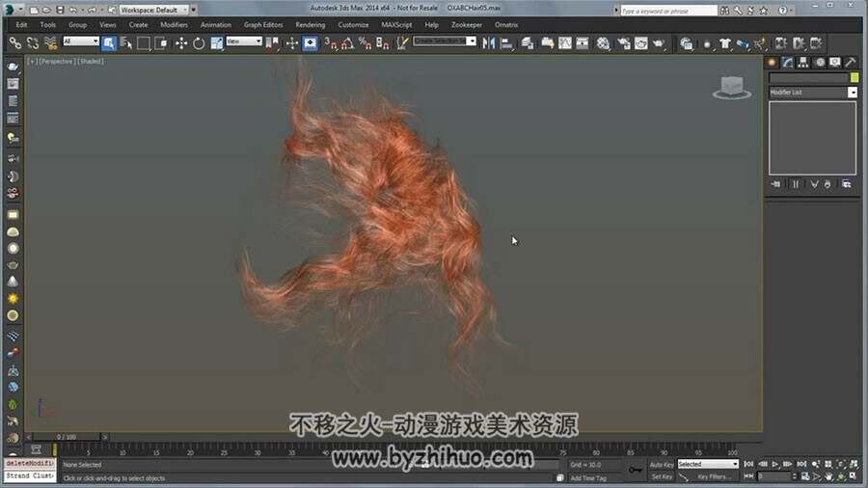The height and width of the screenshot is (488, 868).
Task: Click the Bind to Space Warp tool
Action: (50, 43)
